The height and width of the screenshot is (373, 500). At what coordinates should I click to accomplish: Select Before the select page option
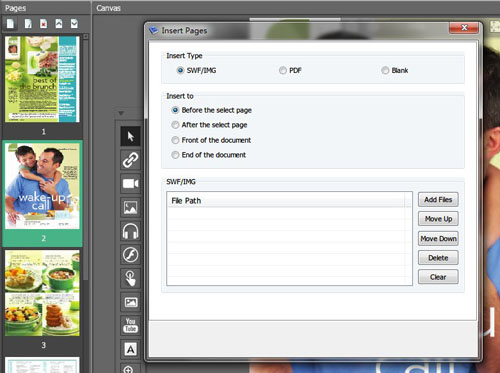[x=175, y=110]
